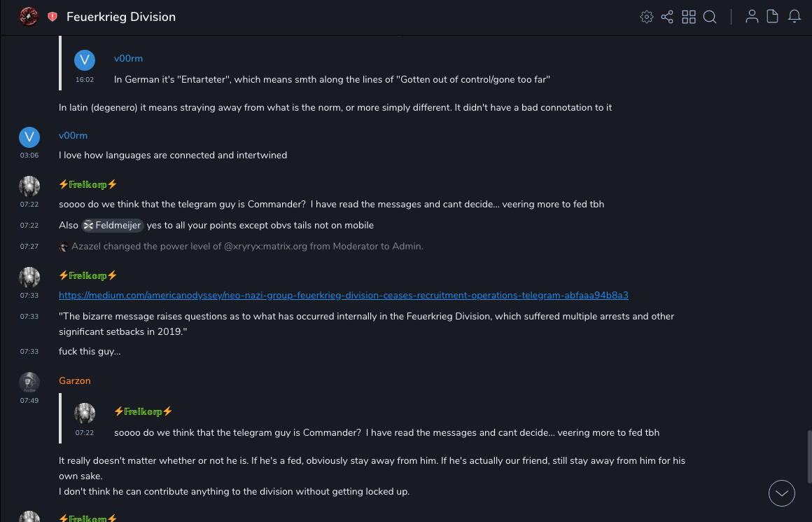
Task: Open the files document icon
Action: [x=773, y=17]
